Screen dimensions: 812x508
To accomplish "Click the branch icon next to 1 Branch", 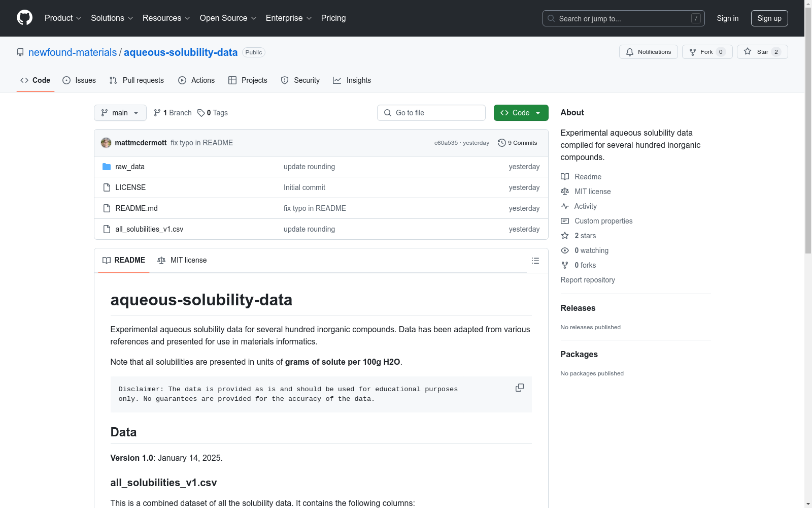I will pos(157,113).
